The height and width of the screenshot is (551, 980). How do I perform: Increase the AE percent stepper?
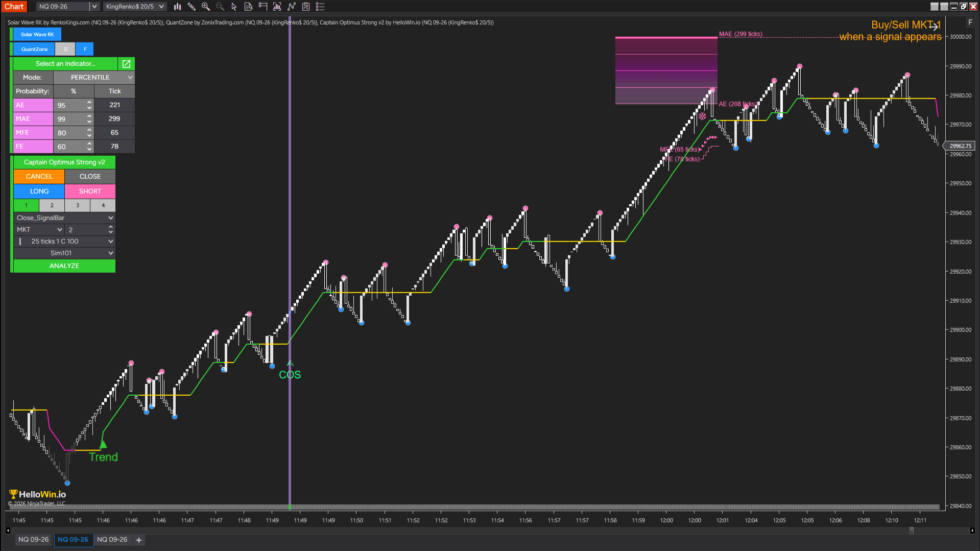[x=89, y=102]
